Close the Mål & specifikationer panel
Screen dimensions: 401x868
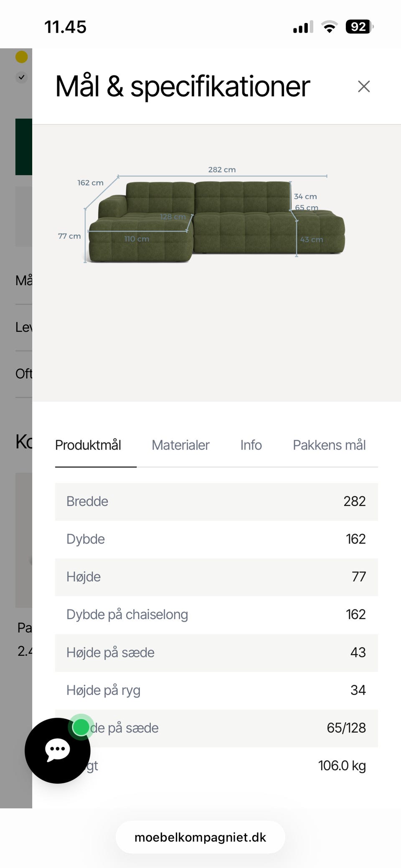click(364, 86)
